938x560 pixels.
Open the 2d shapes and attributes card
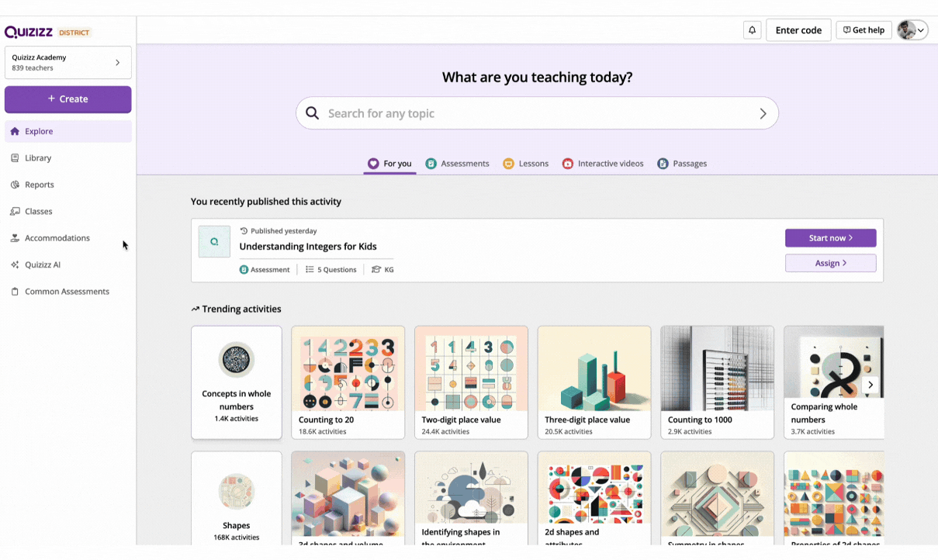[x=594, y=498]
